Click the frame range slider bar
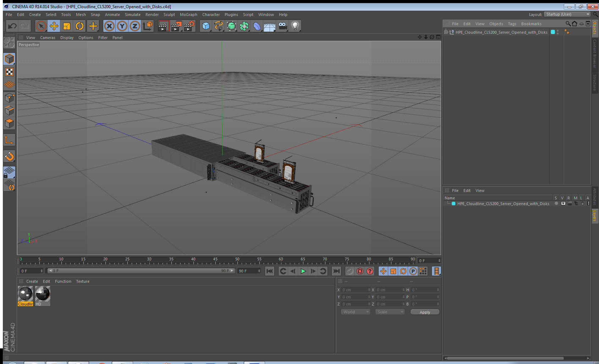The height and width of the screenshot is (364, 599). click(141, 271)
